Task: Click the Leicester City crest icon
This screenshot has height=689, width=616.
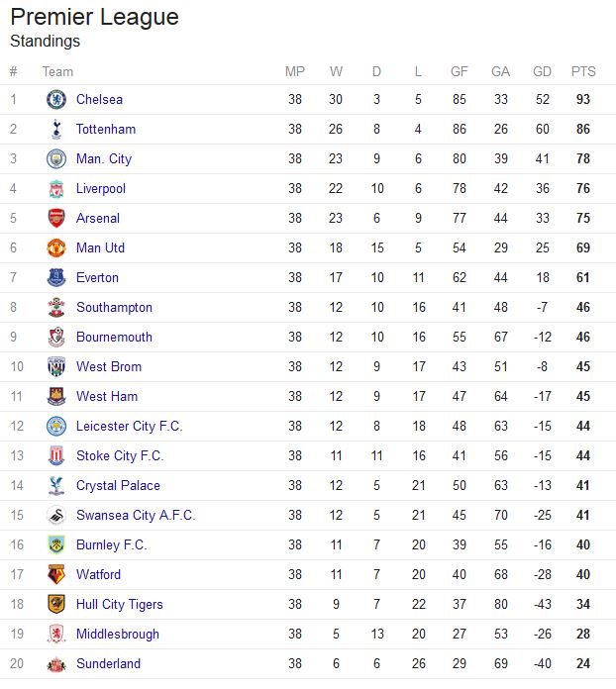Action: pos(56,426)
